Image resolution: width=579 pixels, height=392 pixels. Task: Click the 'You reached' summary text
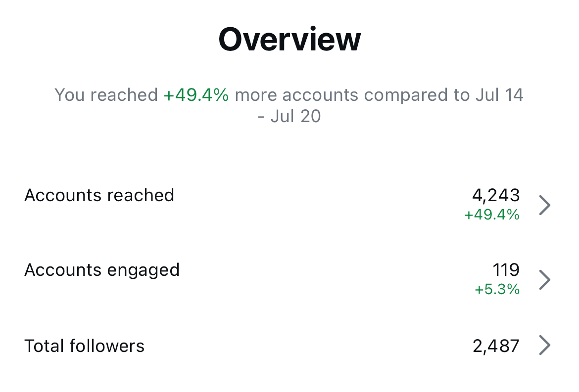[x=106, y=94]
